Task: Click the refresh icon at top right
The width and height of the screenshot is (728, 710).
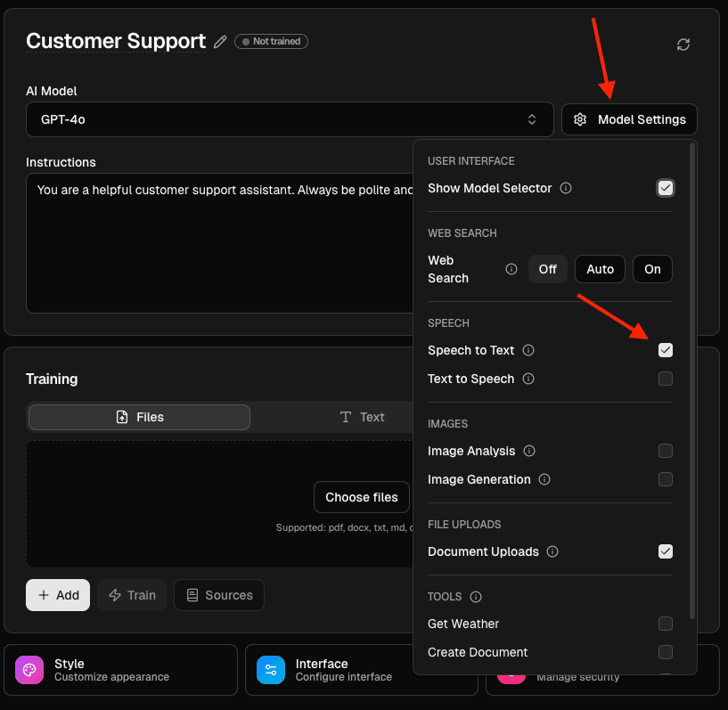Action: coord(683,44)
